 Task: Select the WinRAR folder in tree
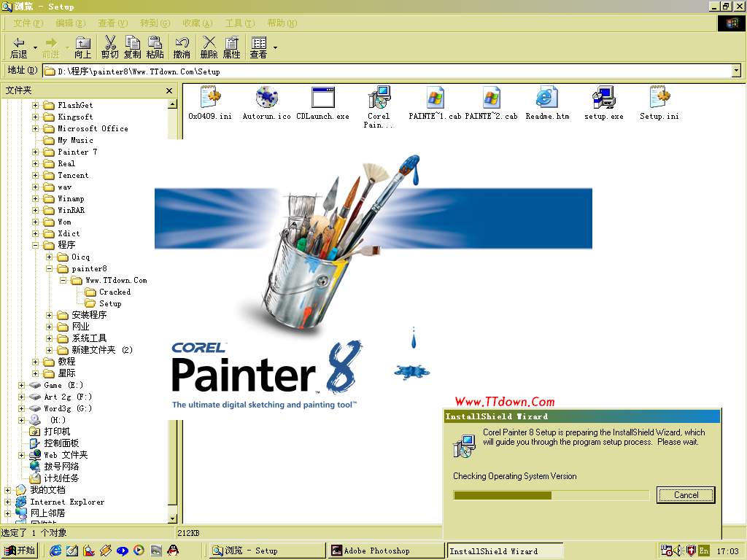tap(64, 210)
